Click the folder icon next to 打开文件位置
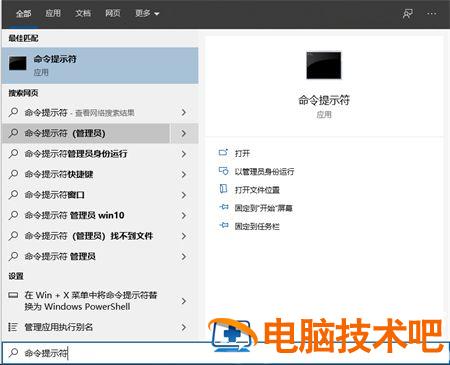The image size is (450, 365). (223, 189)
